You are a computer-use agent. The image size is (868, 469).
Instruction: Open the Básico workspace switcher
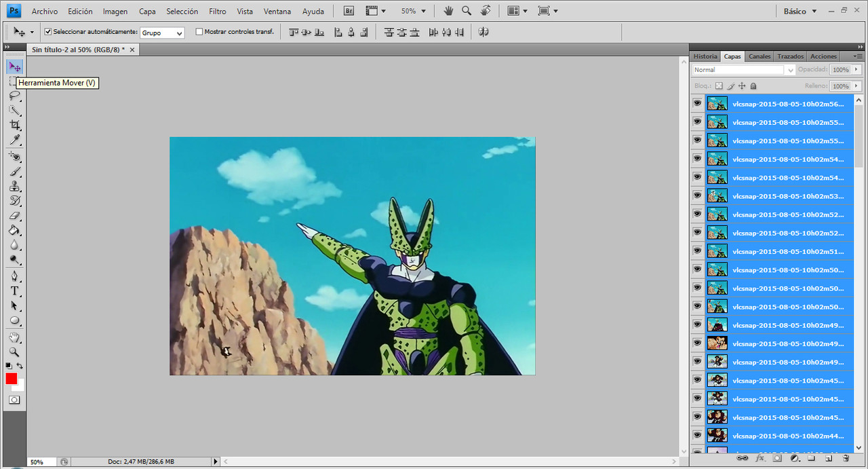click(800, 11)
